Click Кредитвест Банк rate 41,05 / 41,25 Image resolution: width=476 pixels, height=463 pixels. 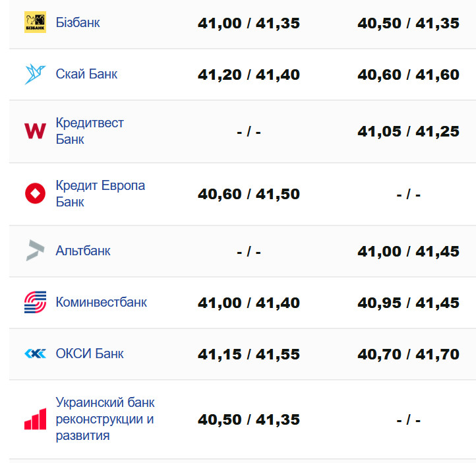pyautogui.click(x=408, y=132)
